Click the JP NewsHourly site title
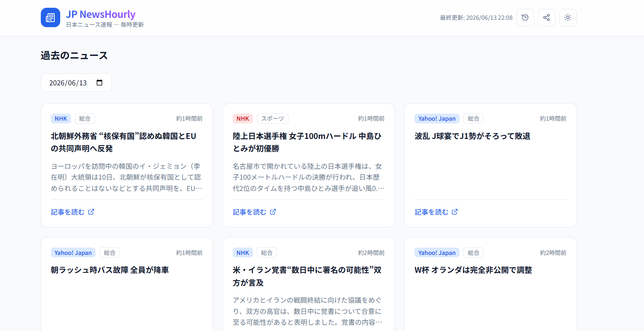644x331 pixels. [101, 14]
